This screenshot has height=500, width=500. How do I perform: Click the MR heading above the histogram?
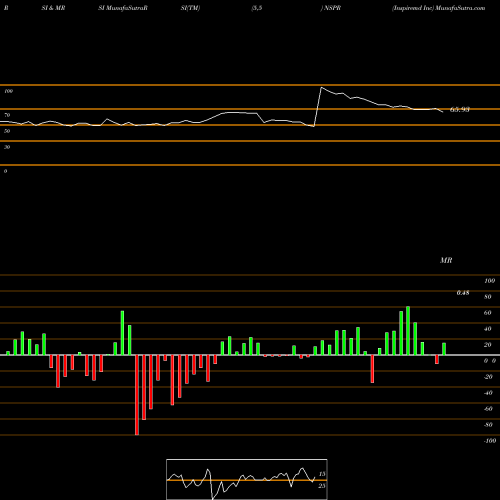(x=446, y=260)
